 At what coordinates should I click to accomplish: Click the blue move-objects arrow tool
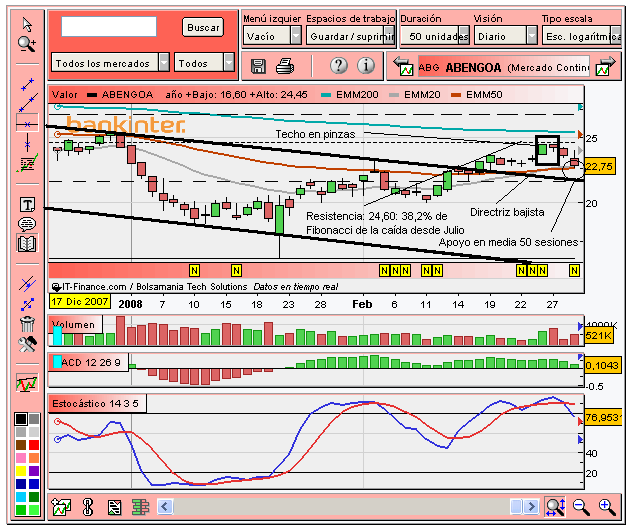(27, 304)
